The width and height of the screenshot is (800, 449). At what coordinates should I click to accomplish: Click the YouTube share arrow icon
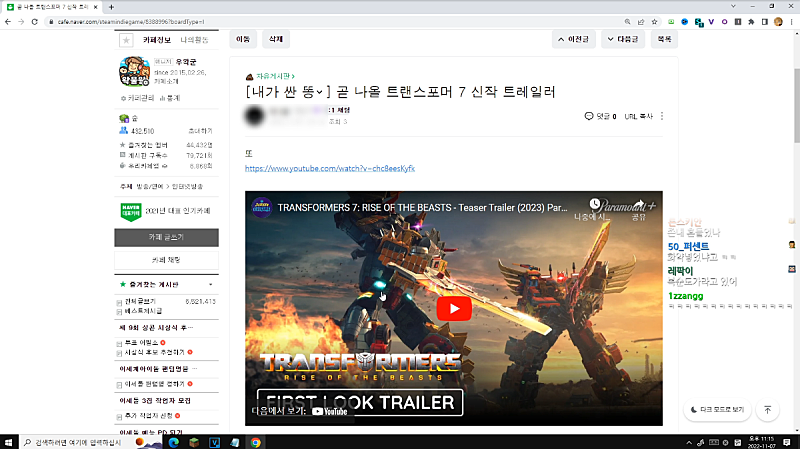coord(637,202)
